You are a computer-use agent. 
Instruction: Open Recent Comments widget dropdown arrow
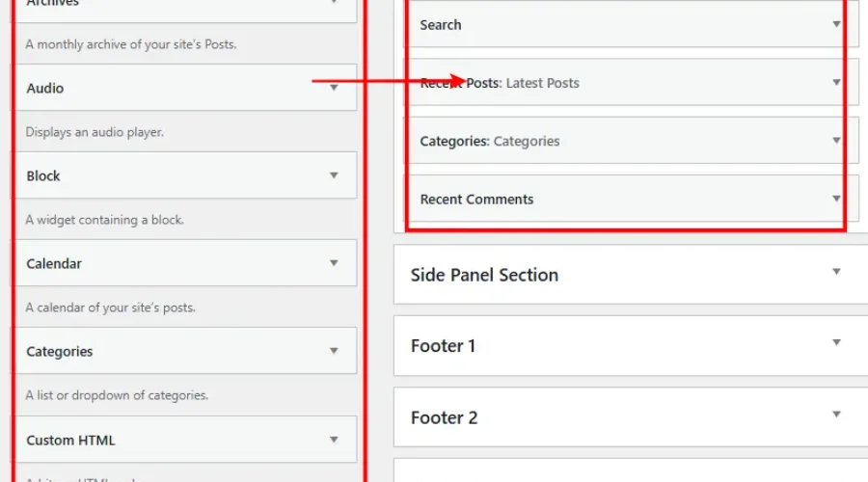pyautogui.click(x=836, y=199)
